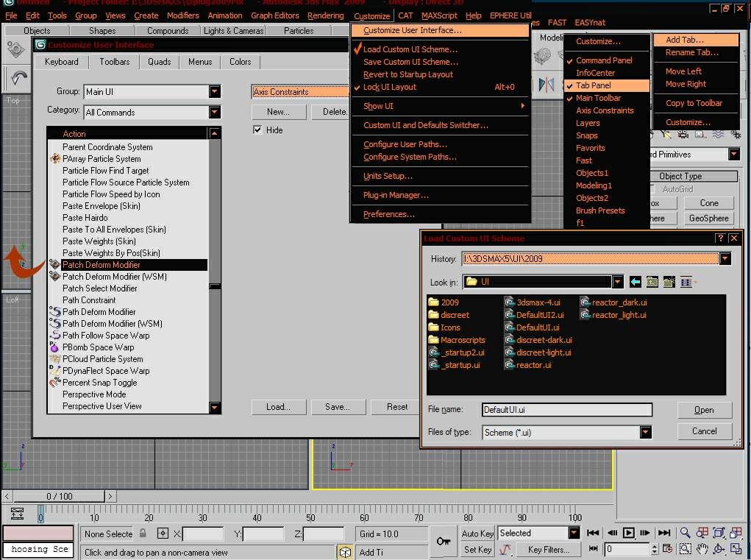Toggle absolute transform type-in icon
Screen dimensions: 751x560
(163, 534)
